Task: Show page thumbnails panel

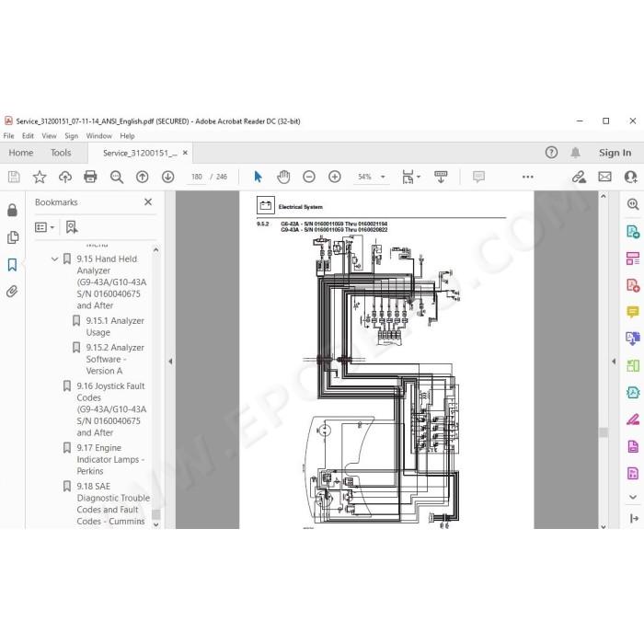Action: pos(13,237)
